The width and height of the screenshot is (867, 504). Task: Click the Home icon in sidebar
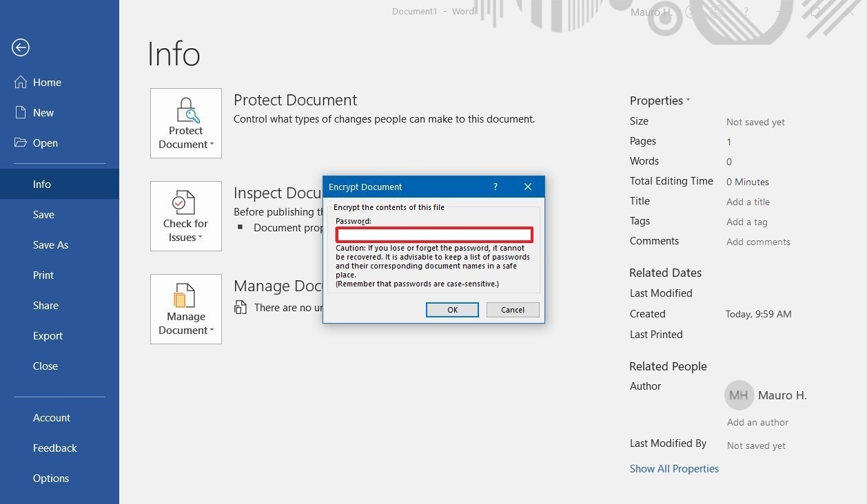pos(21,82)
